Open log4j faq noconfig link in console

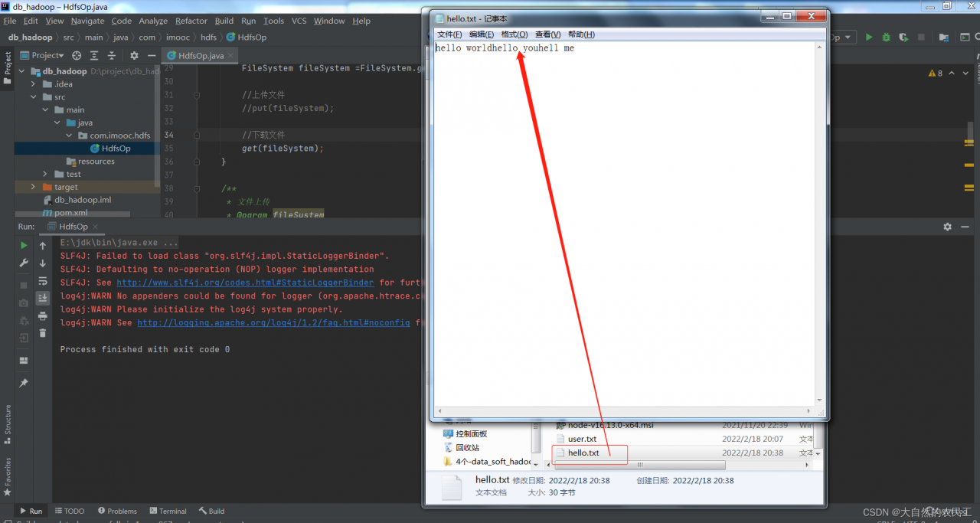click(273, 322)
